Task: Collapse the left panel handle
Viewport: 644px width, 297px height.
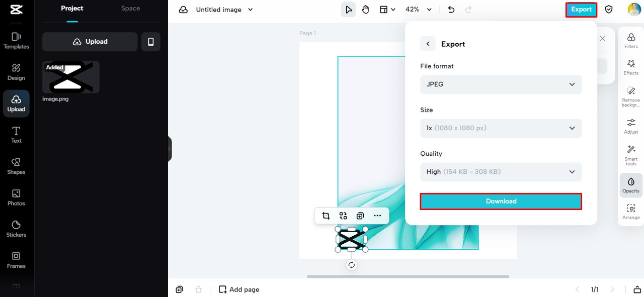Action: 170,149
